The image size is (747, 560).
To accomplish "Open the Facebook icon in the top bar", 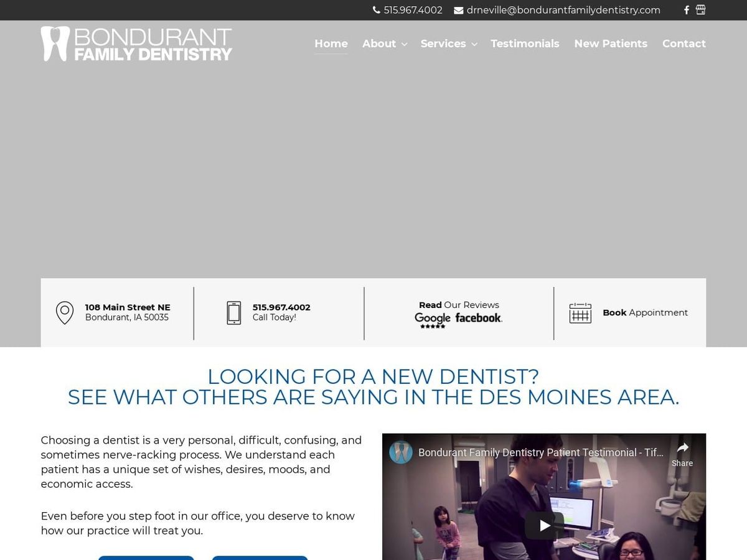I will [x=687, y=10].
